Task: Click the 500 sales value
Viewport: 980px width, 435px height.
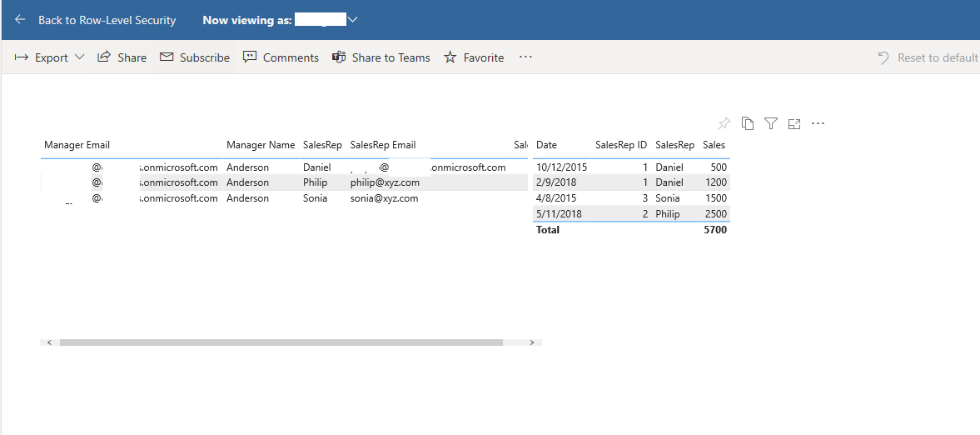Action: [x=718, y=167]
